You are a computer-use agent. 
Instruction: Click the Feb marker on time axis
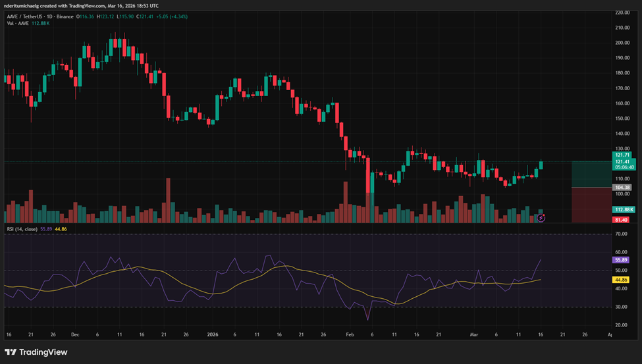[x=351, y=334]
